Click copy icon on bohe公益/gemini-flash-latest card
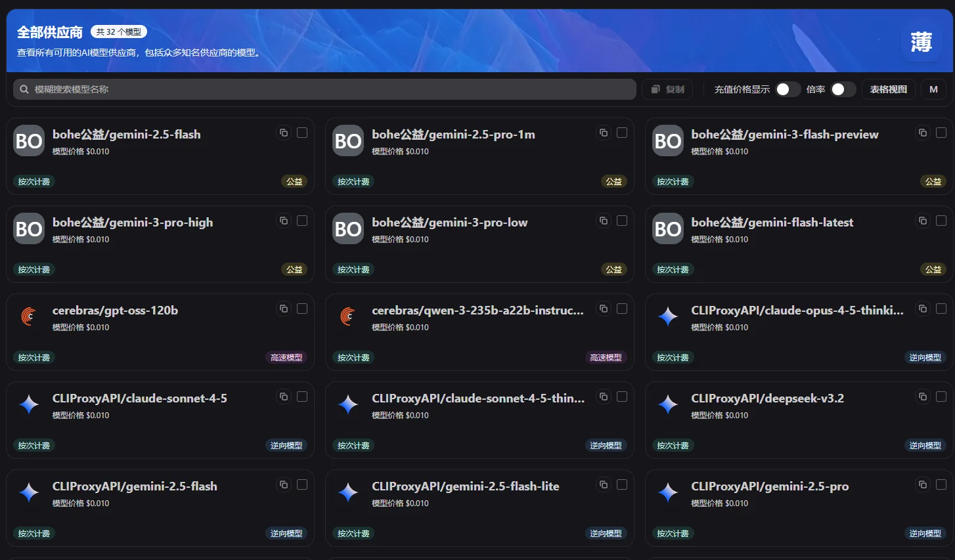Screen dimensions: 955x560 pos(923,221)
